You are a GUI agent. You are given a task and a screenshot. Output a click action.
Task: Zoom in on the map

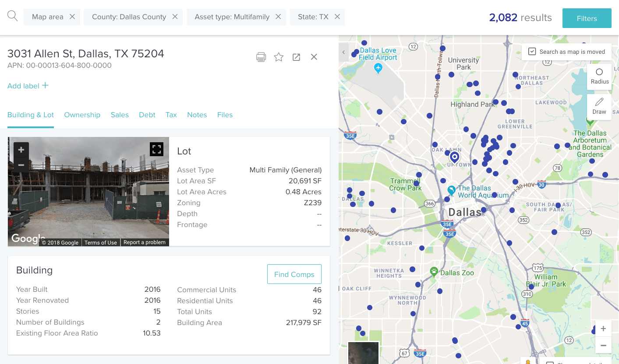pyautogui.click(x=603, y=329)
